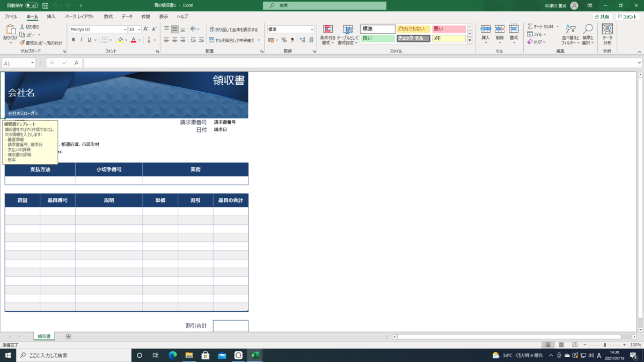This screenshot has height=362, width=644.
Task: Open the 表示 ribbon tab
Action: pyautogui.click(x=163, y=17)
